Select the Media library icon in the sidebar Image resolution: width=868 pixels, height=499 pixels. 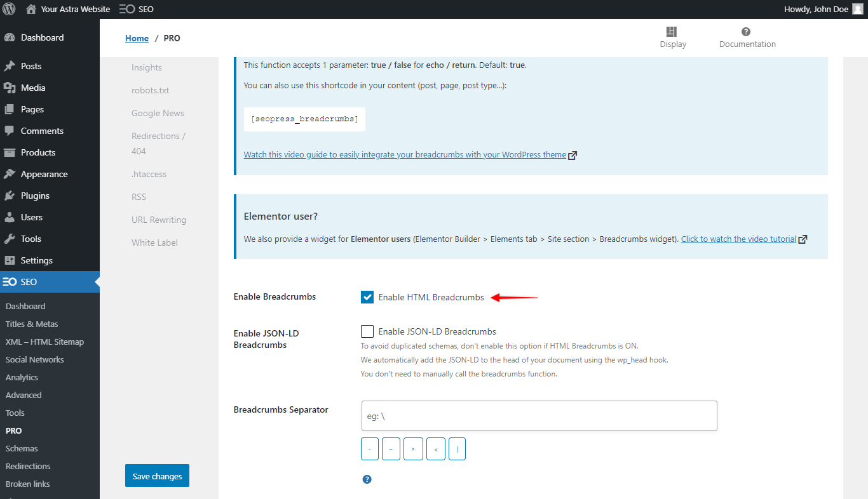point(8,87)
